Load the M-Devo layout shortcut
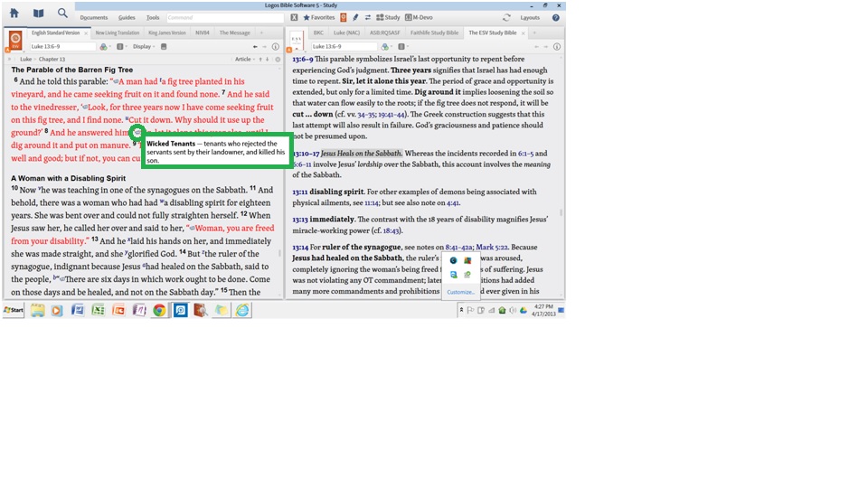This screenshot has height=488, width=868. (x=419, y=18)
